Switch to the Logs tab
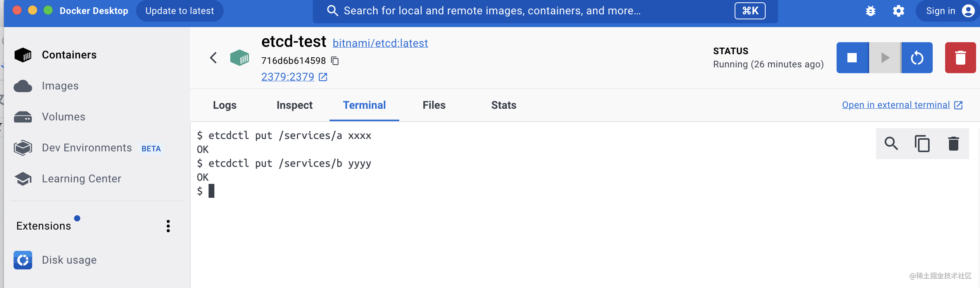The image size is (980, 288). [224, 105]
